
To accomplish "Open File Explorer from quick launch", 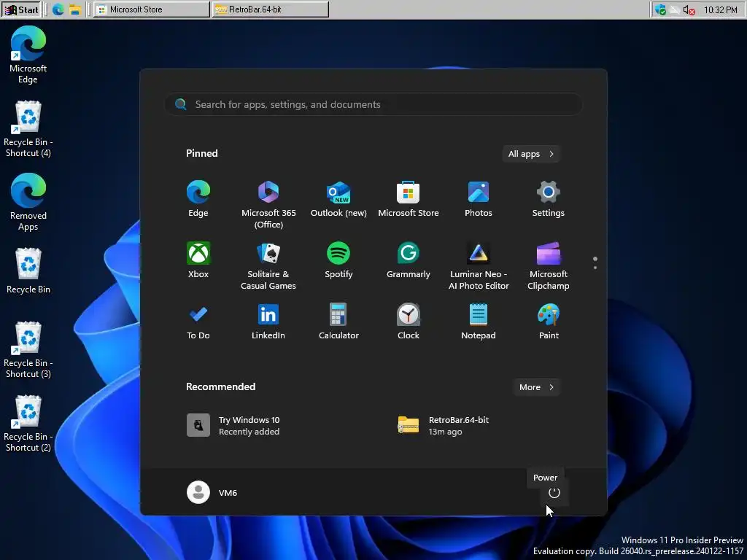I will tap(75, 9).
